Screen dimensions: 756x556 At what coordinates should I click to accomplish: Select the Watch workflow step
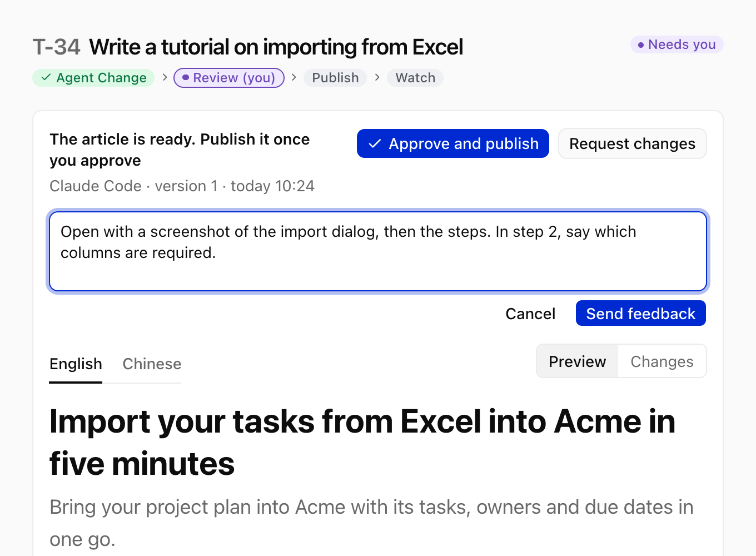tap(415, 78)
